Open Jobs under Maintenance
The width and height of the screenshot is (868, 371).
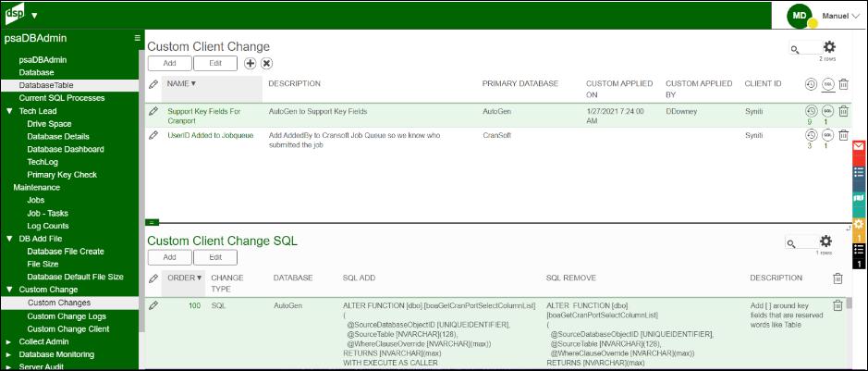pos(35,200)
